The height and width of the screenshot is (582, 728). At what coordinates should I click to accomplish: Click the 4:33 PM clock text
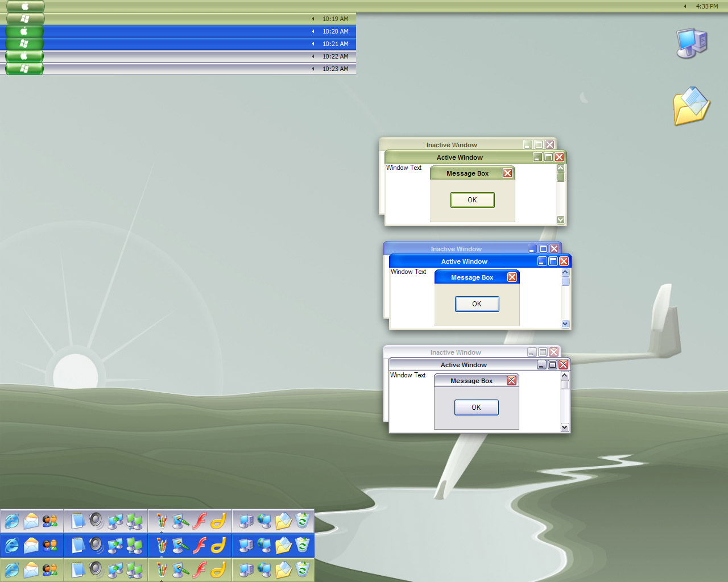707,6
